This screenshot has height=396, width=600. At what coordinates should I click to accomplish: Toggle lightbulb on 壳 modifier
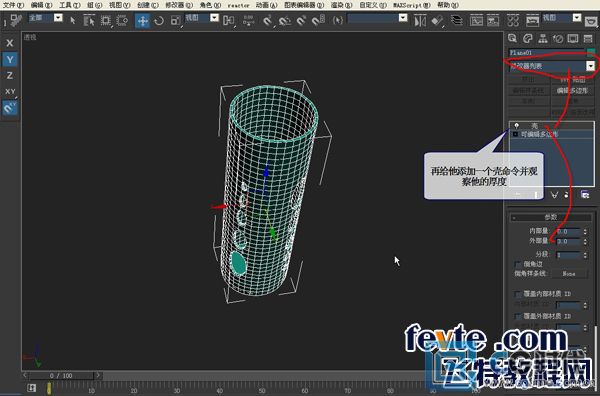517,125
